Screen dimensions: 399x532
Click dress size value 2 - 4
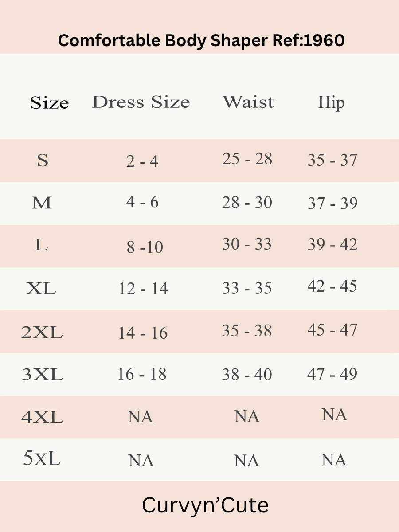pyautogui.click(x=142, y=161)
